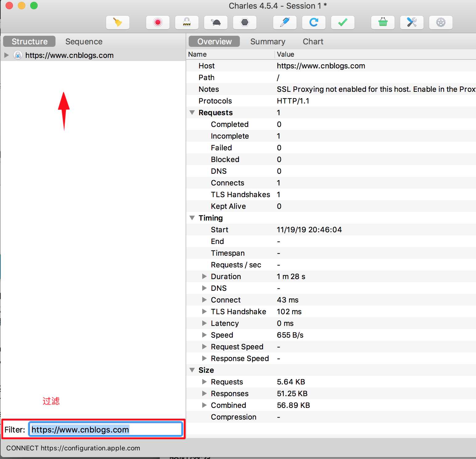
Task: Click the Compose pen icon
Action: 285,22
